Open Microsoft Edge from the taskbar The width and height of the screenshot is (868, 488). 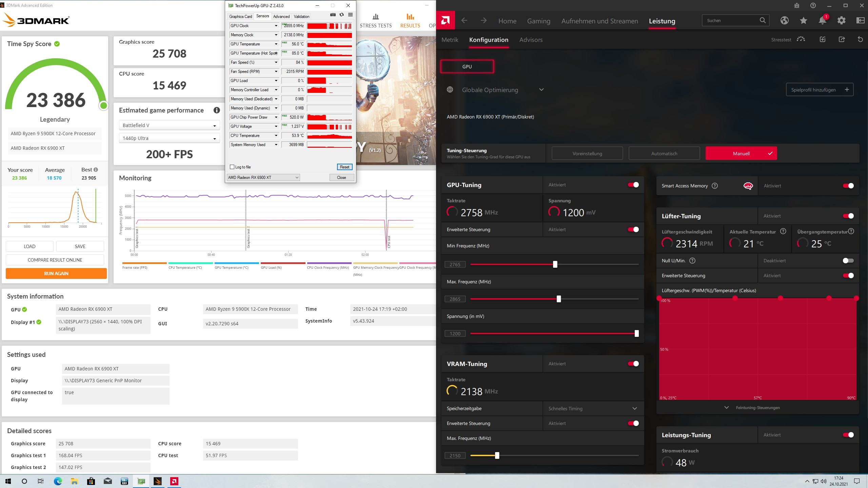click(58, 481)
